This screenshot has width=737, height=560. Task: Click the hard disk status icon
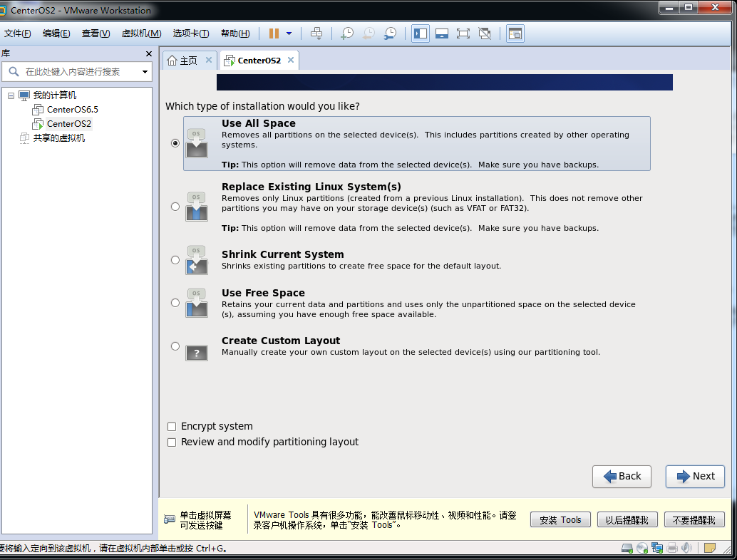(x=627, y=548)
